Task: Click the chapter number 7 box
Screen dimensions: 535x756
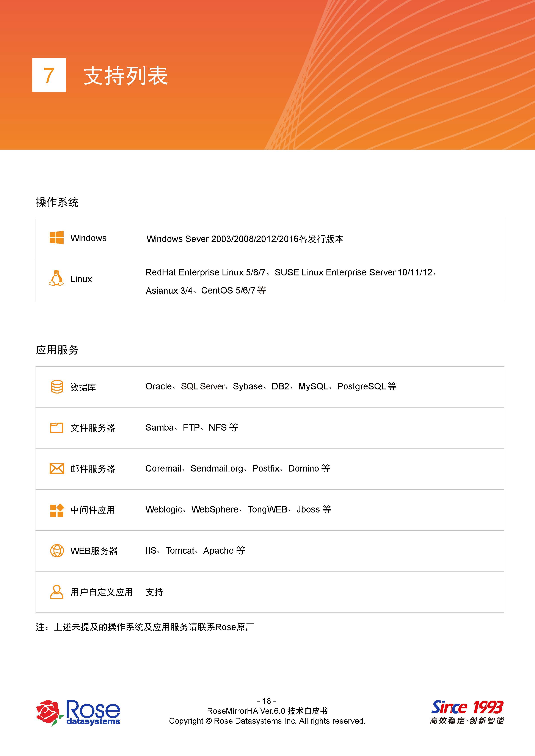Action: (x=49, y=75)
